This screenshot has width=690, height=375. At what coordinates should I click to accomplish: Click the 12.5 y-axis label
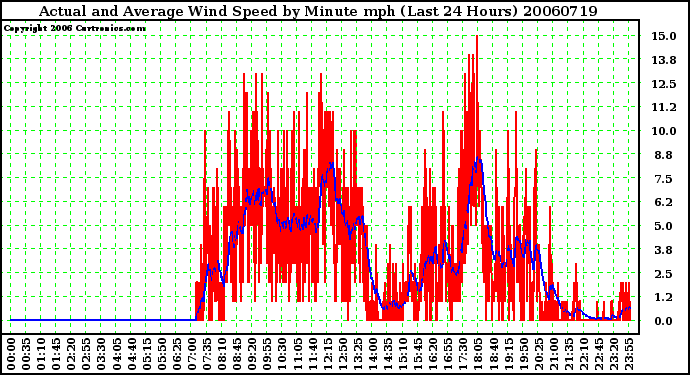tap(664, 84)
